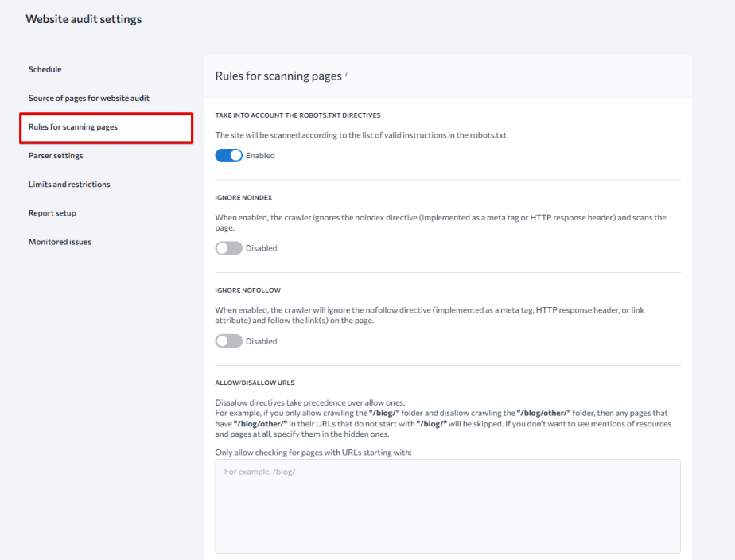Screen dimensions: 735x560
Task: Open the Schedule settings section
Action: tap(45, 69)
